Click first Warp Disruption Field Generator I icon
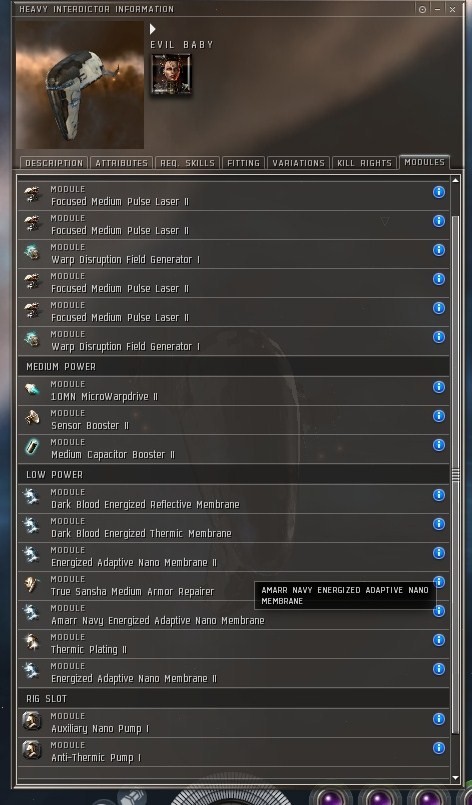Image resolution: width=472 pixels, height=805 pixels. (x=32, y=252)
